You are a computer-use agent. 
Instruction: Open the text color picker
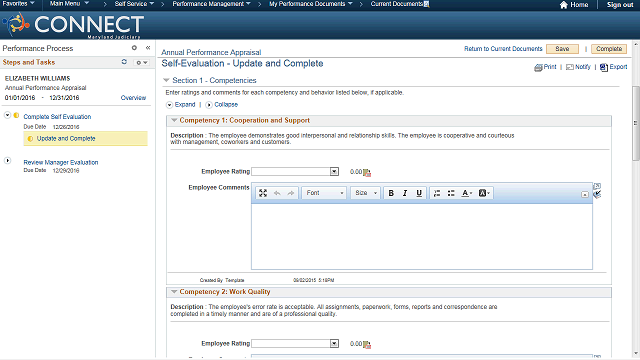pos(467,193)
